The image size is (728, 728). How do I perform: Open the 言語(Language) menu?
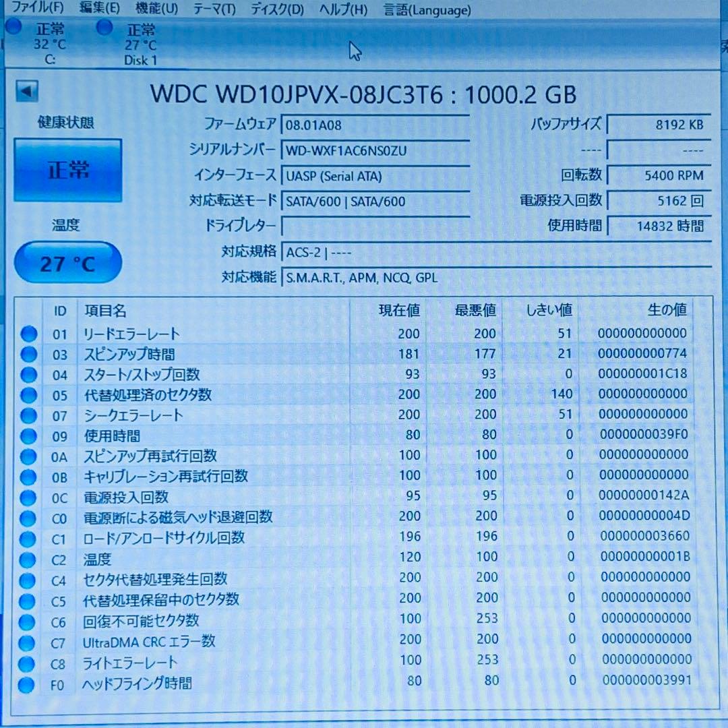(x=427, y=10)
